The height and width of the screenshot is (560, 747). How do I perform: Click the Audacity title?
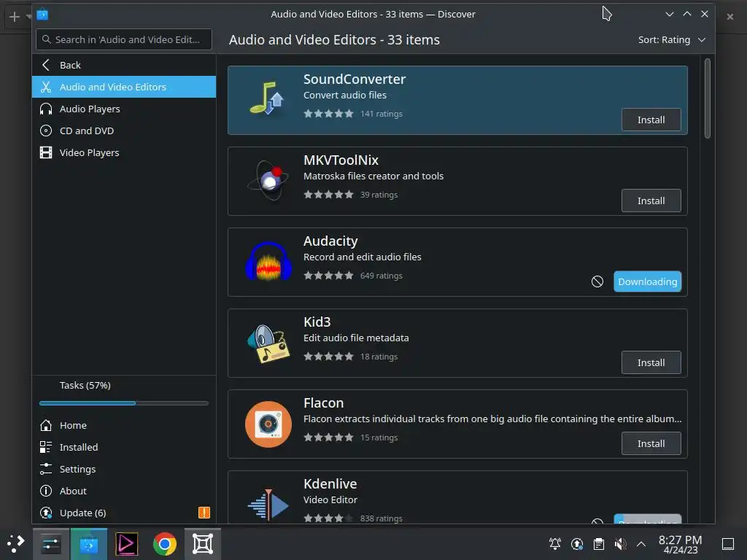point(330,241)
